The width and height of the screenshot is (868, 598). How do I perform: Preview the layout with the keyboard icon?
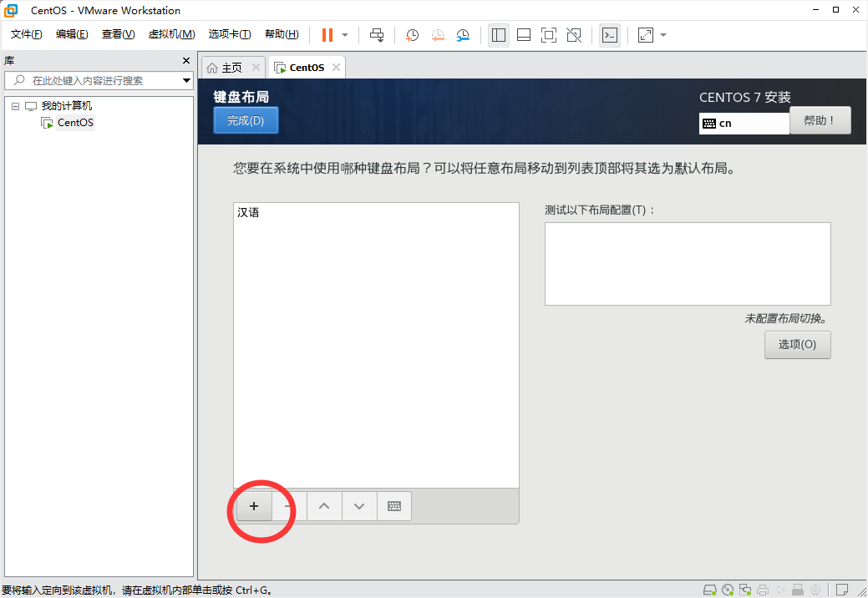394,506
